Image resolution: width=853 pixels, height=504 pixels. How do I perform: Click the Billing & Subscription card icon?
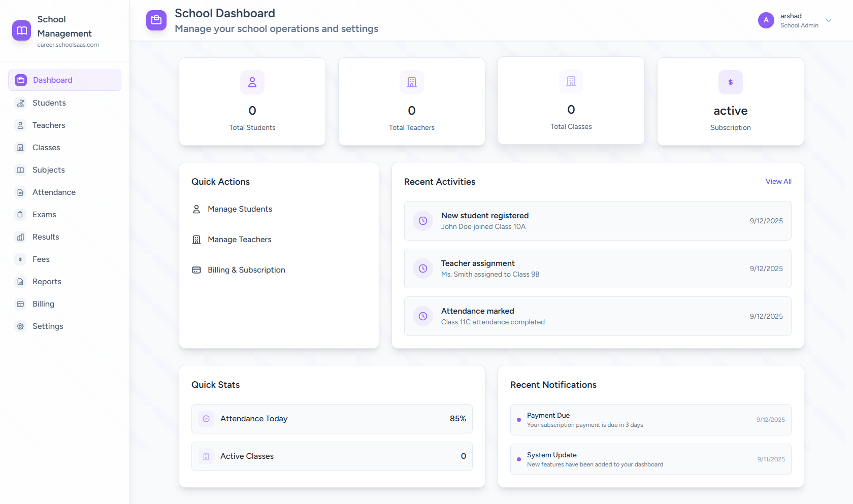196,270
